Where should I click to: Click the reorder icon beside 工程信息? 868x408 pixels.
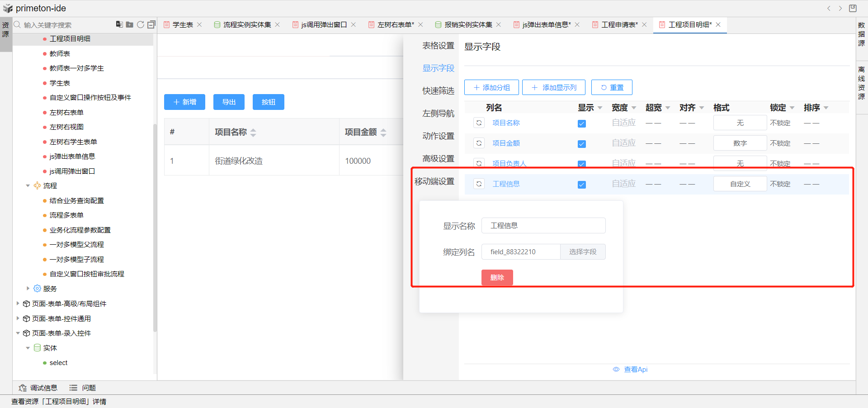479,184
